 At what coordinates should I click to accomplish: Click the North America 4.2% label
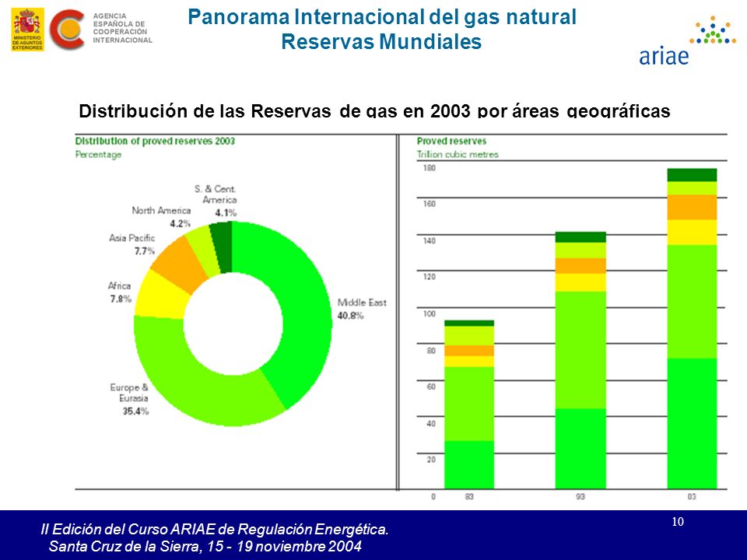point(161,216)
